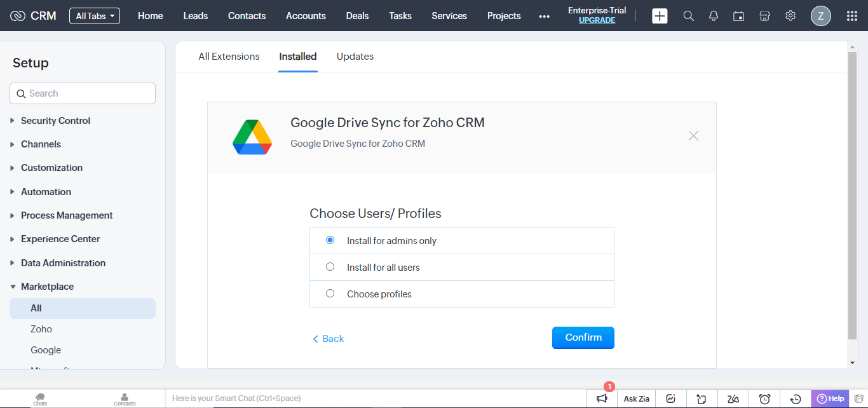Image resolution: width=868 pixels, height=408 pixels.
Task: Open the global search magnifier icon
Action: click(x=689, y=16)
